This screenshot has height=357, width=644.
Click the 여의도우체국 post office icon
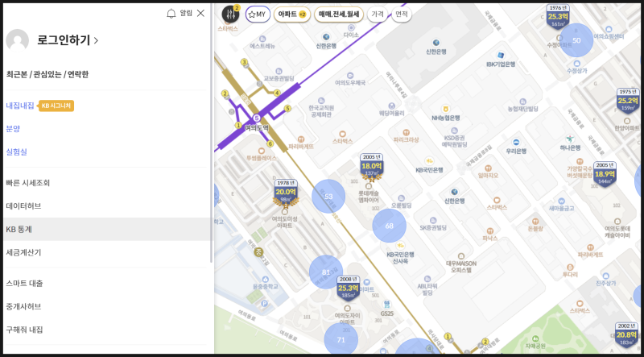(x=350, y=75)
